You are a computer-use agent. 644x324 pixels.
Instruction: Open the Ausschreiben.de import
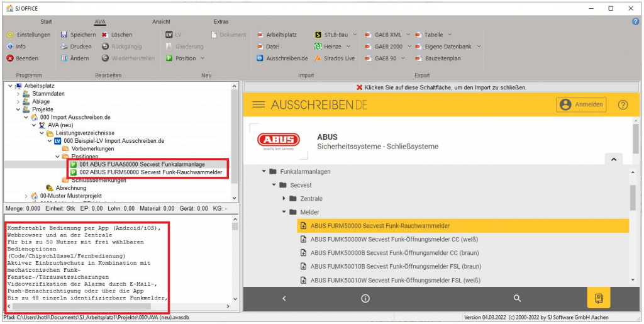pyautogui.click(x=282, y=59)
